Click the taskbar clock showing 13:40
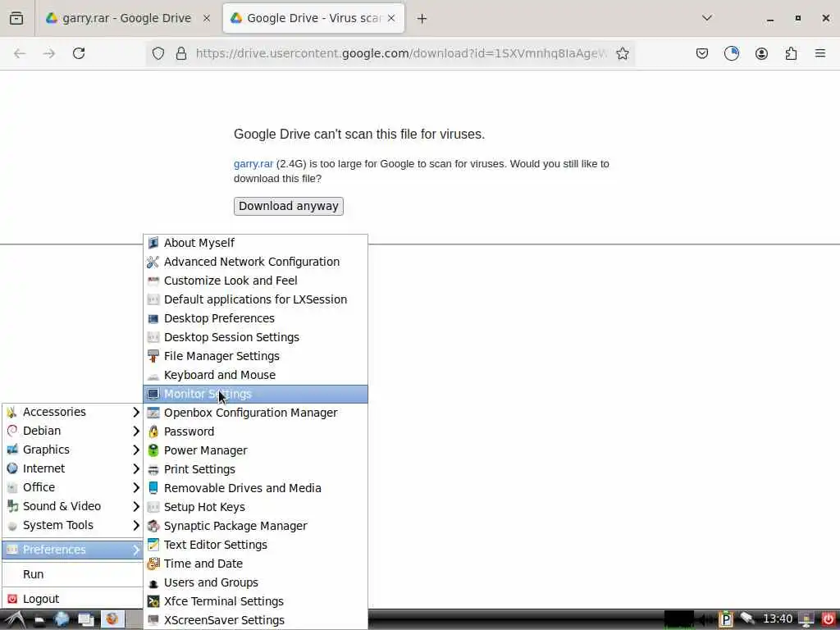This screenshot has width=840, height=630. pos(778,619)
